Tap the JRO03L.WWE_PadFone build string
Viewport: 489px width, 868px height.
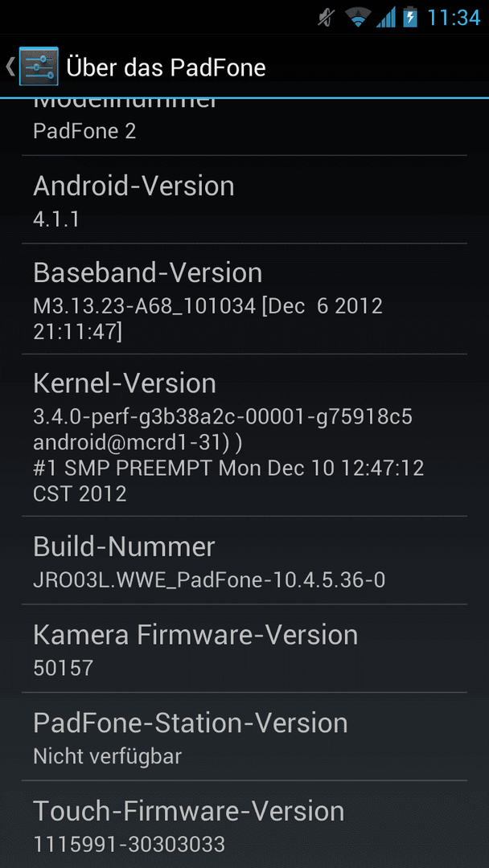point(209,580)
